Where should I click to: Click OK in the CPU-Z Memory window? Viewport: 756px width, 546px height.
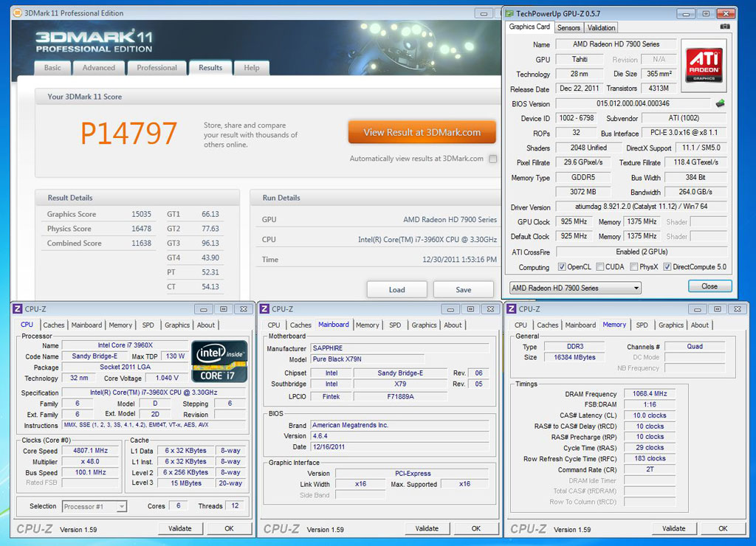coord(723,528)
